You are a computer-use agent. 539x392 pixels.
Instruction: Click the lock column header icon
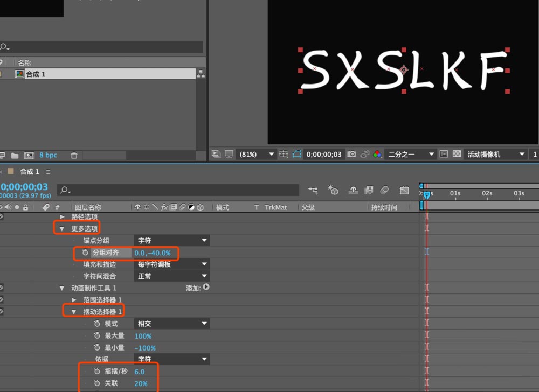(25, 207)
